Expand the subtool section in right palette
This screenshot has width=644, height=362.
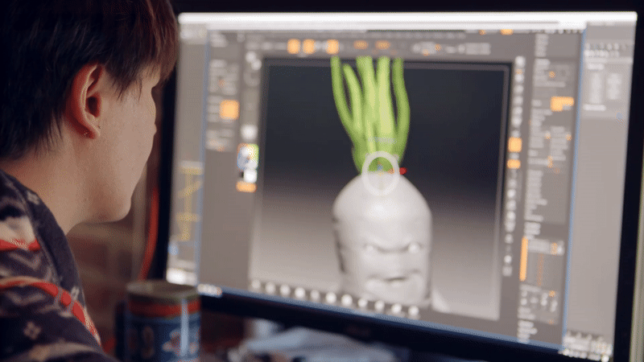pos(561,104)
